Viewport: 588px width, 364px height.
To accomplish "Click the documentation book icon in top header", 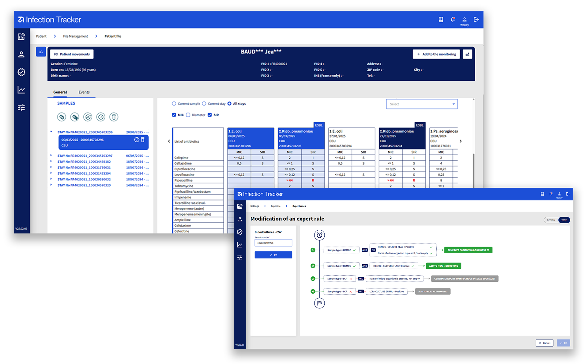I will point(441,20).
